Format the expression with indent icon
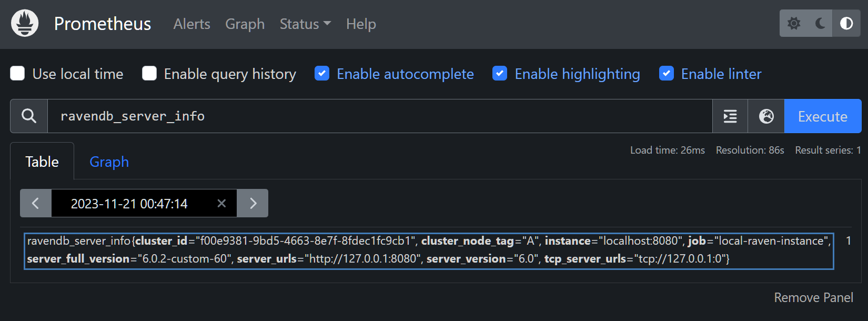The height and width of the screenshot is (321, 868). pos(730,116)
